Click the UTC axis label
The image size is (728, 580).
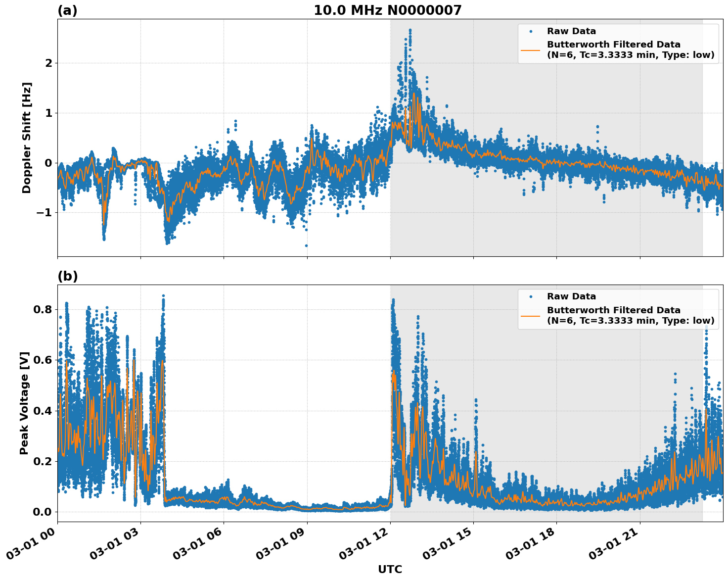pyautogui.click(x=389, y=570)
